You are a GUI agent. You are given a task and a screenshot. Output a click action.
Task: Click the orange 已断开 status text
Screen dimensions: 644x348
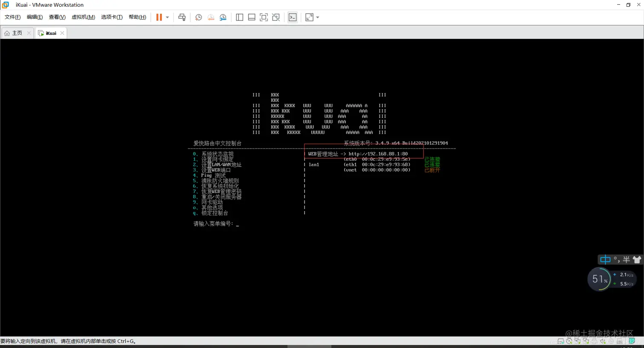click(432, 170)
